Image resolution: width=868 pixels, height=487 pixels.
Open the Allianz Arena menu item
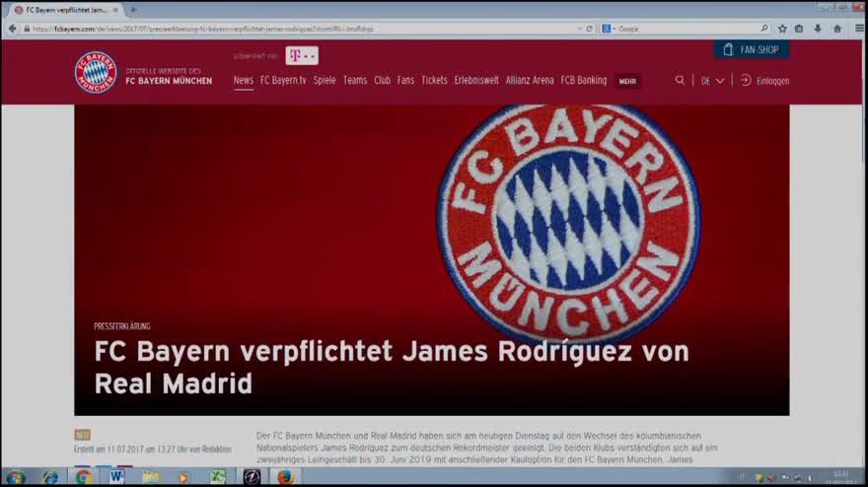pos(530,81)
